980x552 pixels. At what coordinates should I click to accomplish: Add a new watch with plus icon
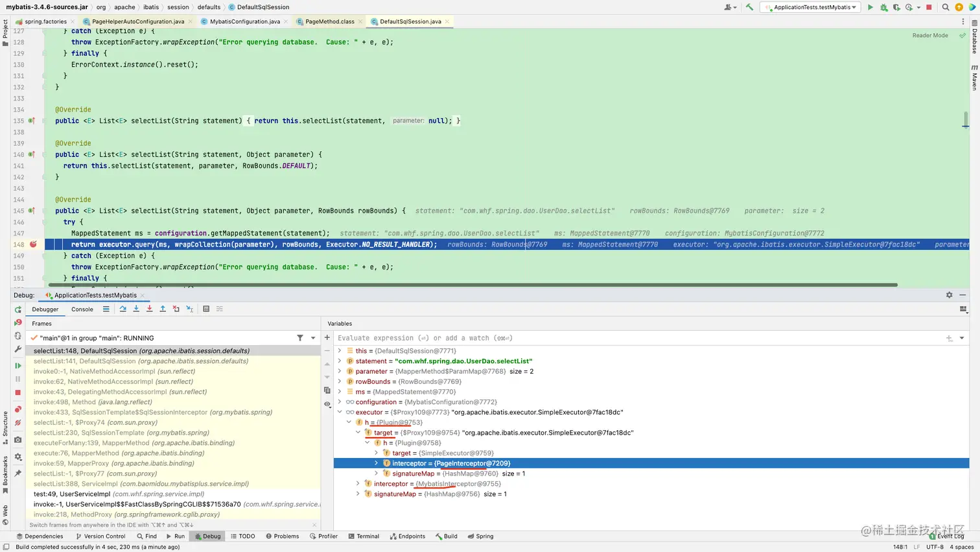click(327, 337)
